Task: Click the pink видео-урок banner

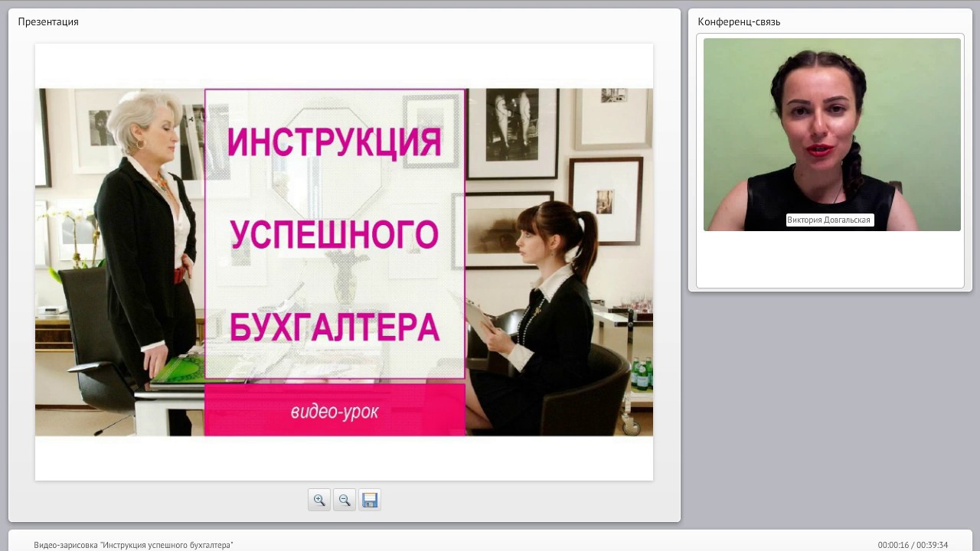Action: [x=335, y=411]
